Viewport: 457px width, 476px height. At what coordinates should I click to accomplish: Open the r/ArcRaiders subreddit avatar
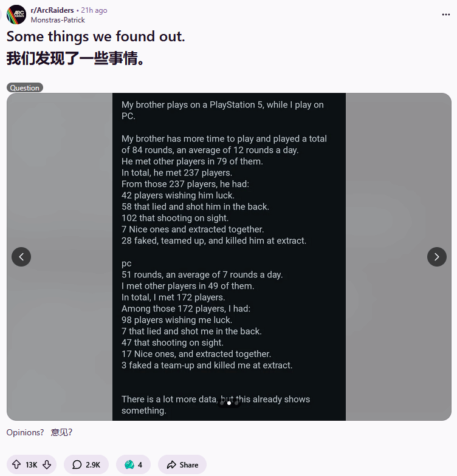(x=16, y=15)
